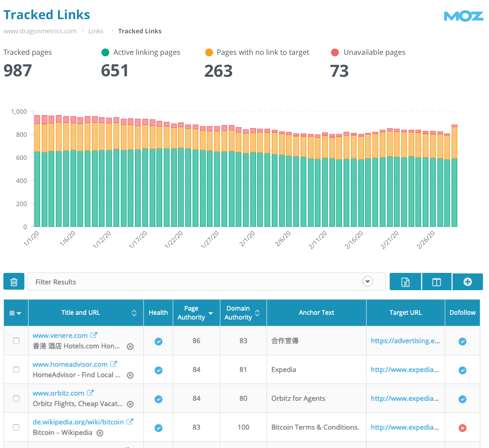Click the add new tracked link icon
The height and width of the screenshot is (448, 489).
(468, 282)
